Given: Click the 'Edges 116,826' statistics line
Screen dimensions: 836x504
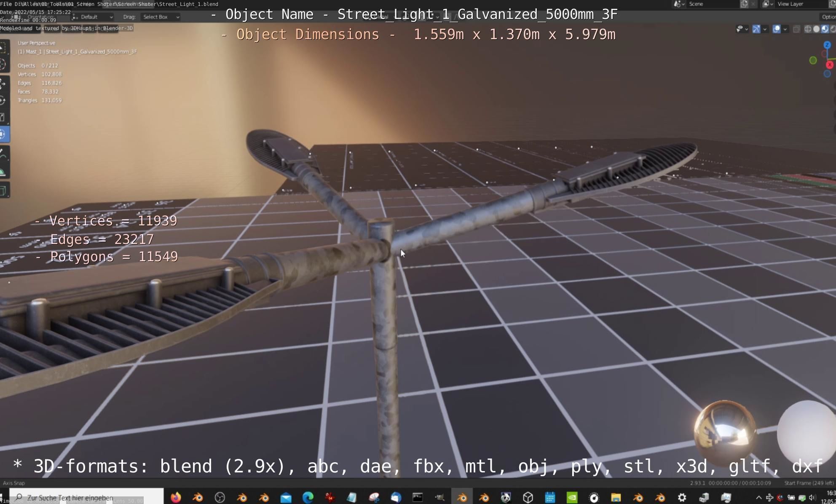Looking at the screenshot, I should 40,83.
